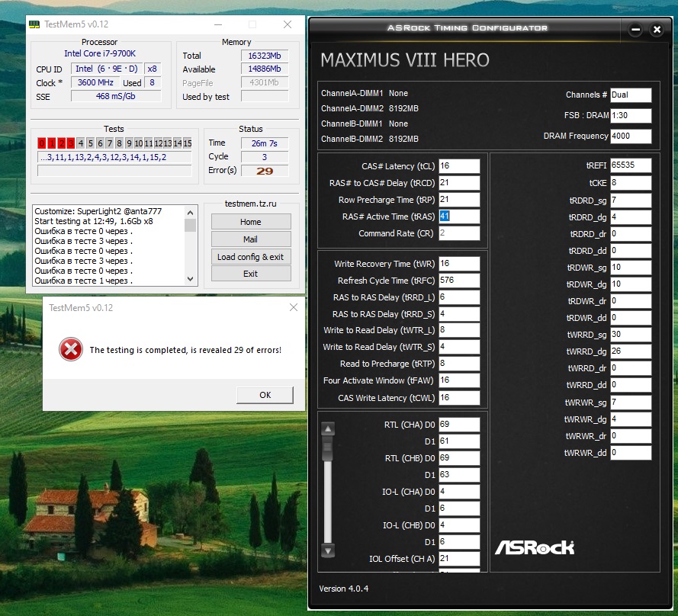Click the Version 4.0.4 text
Image resolution: width=678 pixels, height=616 pixels.
[x=344, y=589]
